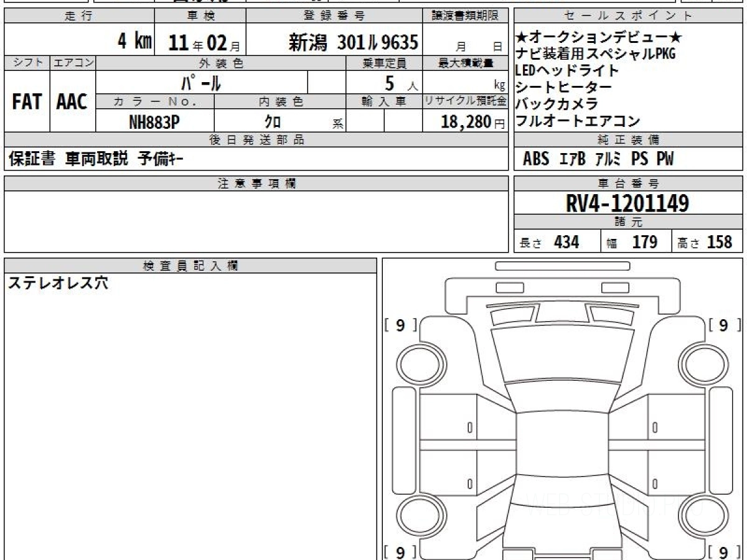Click the "kg" unit in the max load cell

pyautogui.click(x=499, y=86)
